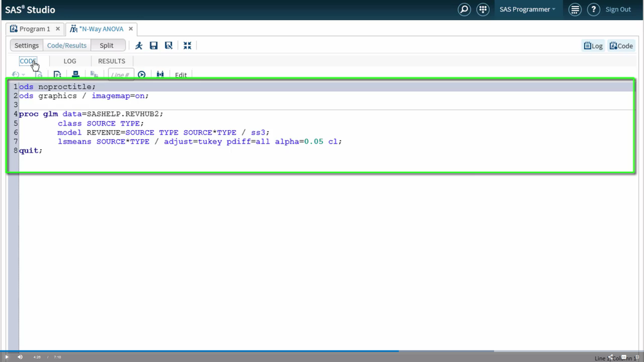Maximize the view with the arrows icon

click(187, 46)
